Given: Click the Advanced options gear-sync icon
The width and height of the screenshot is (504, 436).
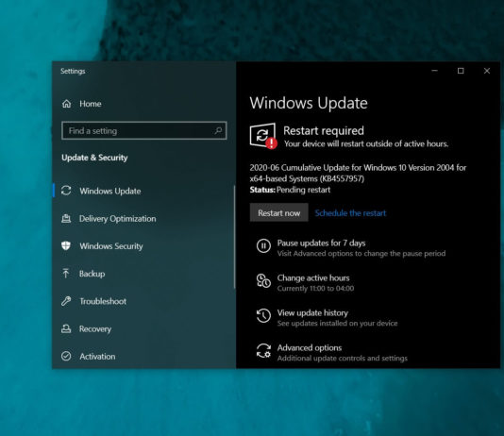Looking at the screenshot, I should click(263, 350).
